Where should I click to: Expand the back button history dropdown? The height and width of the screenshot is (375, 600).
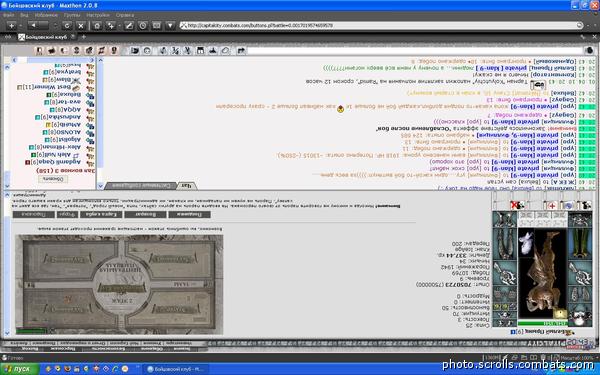pos(55,26)
